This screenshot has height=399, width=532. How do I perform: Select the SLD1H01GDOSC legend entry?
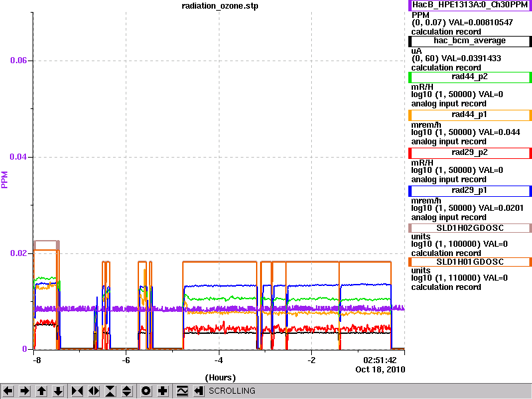click(x=470, y=262)
